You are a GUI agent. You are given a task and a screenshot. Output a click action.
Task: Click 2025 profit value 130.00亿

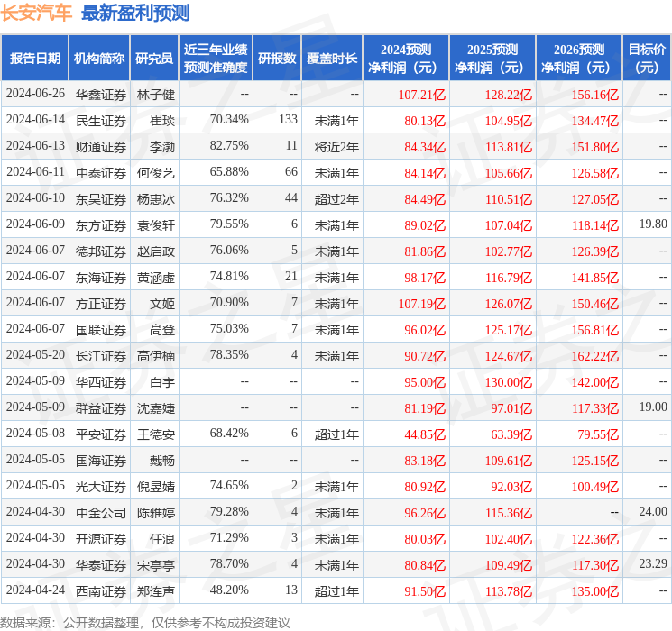coord(509,382)
